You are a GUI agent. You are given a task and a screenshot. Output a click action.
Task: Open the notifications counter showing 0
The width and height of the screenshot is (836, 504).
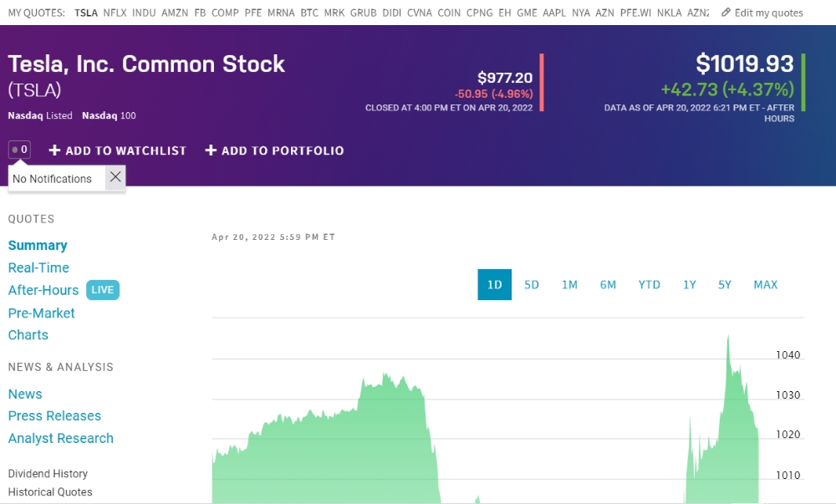19,150
